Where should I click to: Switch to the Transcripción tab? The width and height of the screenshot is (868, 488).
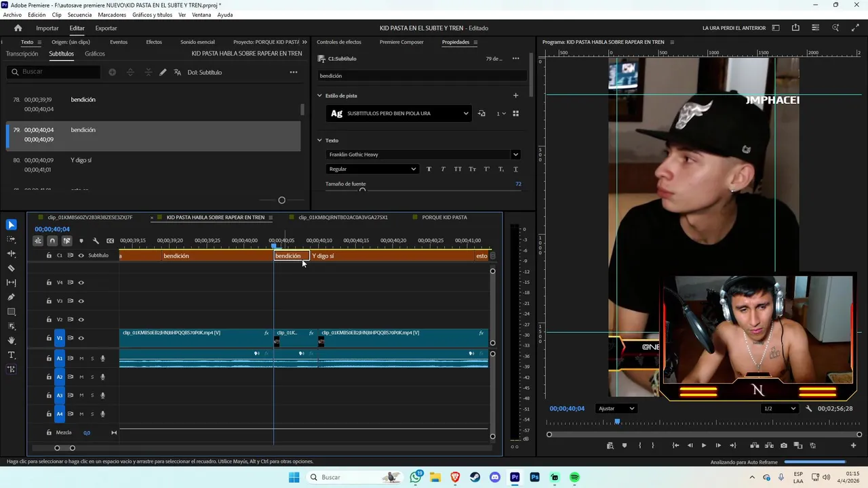22,54
